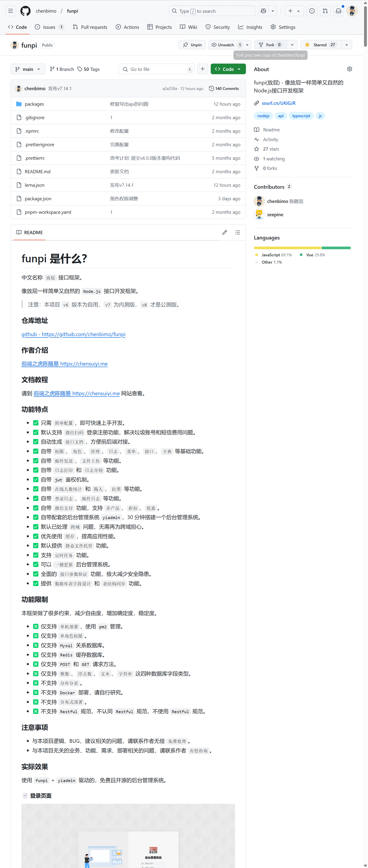Switch to the Projects tab
Viewport: 368px width, 868px height.
click(x=159, y=27)
